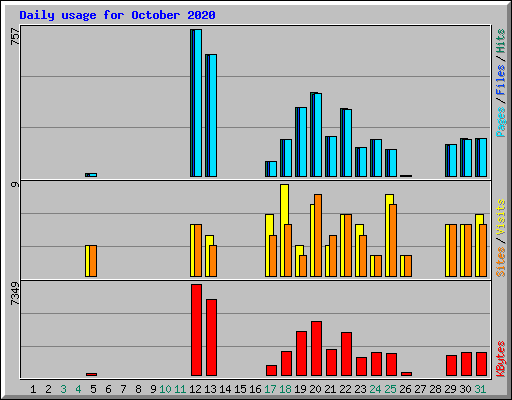Viewport: 512px width, 400px height.
Task: Select the cyan hits bar for day 13
Action: pos(213,115)
